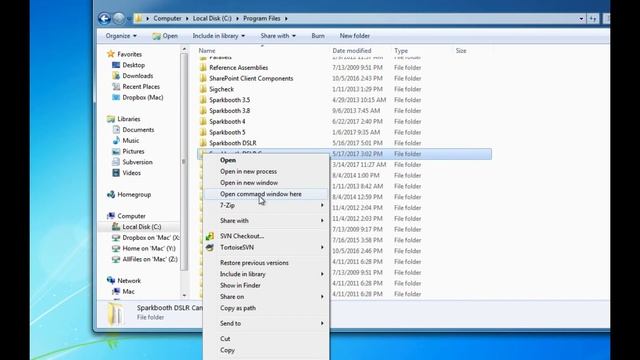
Task: Select Network in the navigation pane
Action: pos(129,280)
